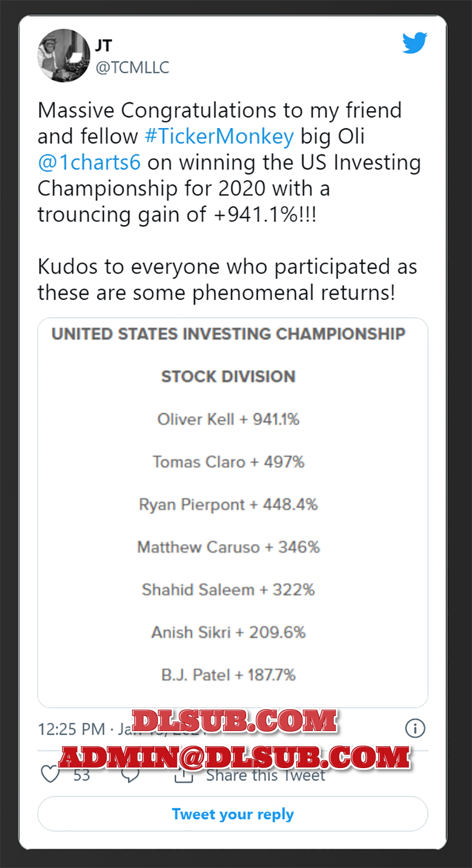Click the 53 likes count

pos(82,775)
